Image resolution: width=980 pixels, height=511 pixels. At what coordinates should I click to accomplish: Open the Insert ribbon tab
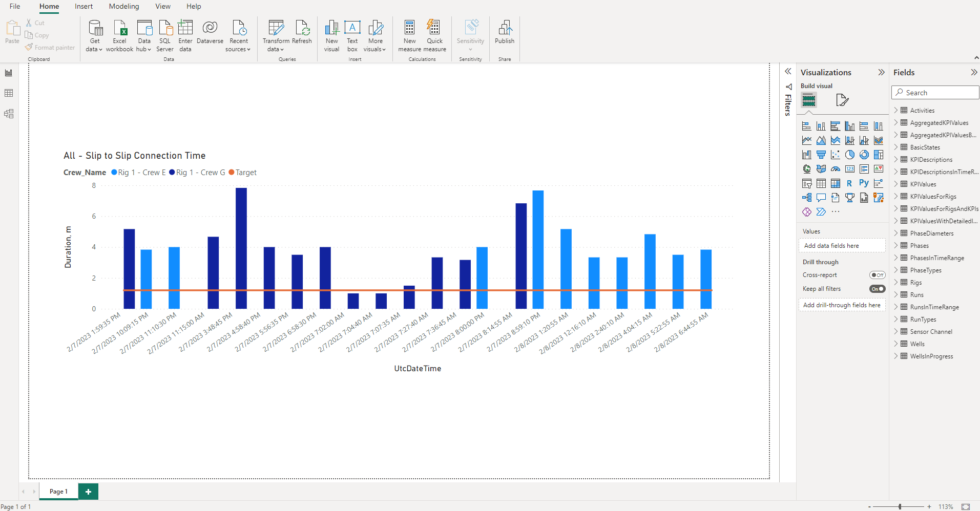[x=84, y=6]
